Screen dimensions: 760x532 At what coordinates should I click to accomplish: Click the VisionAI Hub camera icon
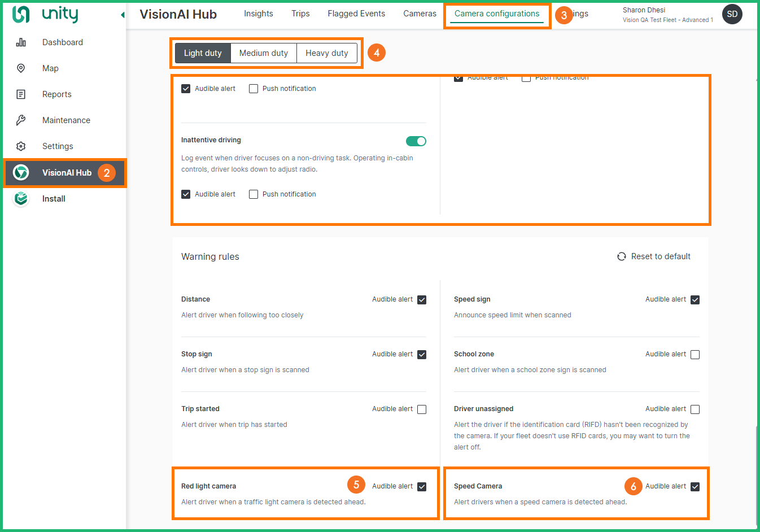tap(21, 172)
